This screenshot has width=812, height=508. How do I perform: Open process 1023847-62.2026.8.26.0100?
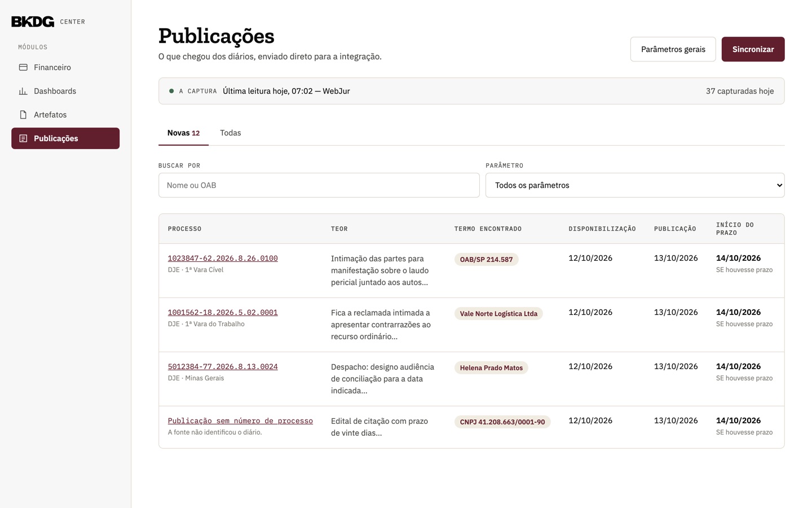tap(223, 258)
